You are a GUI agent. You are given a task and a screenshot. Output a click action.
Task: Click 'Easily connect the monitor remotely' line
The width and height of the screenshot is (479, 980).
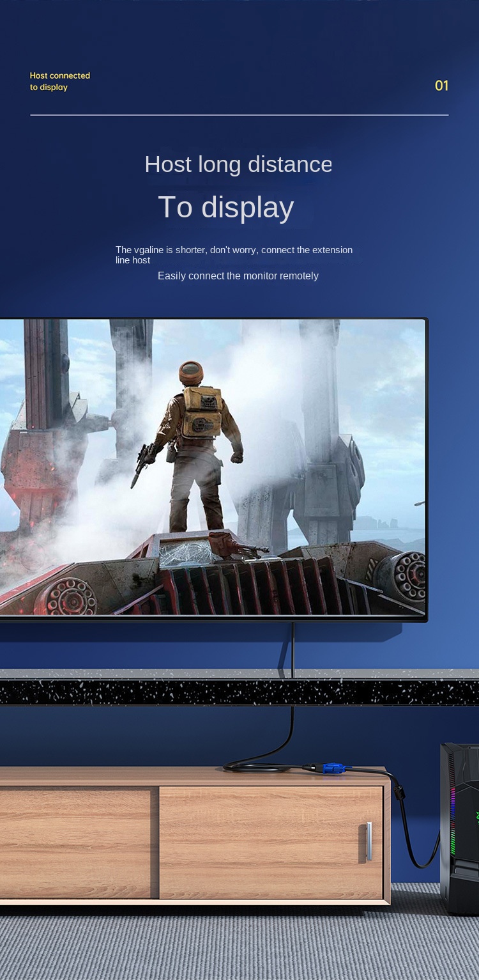(238, 276)
